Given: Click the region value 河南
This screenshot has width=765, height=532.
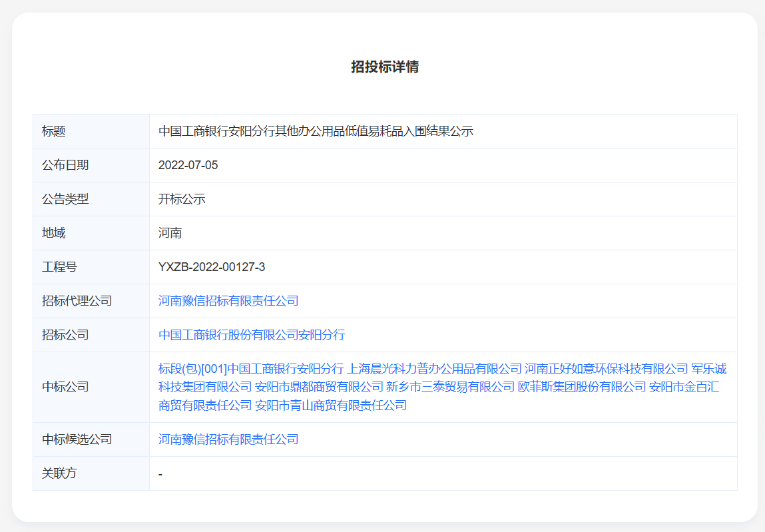Looking at the screenshot, I should pos(170,233).
